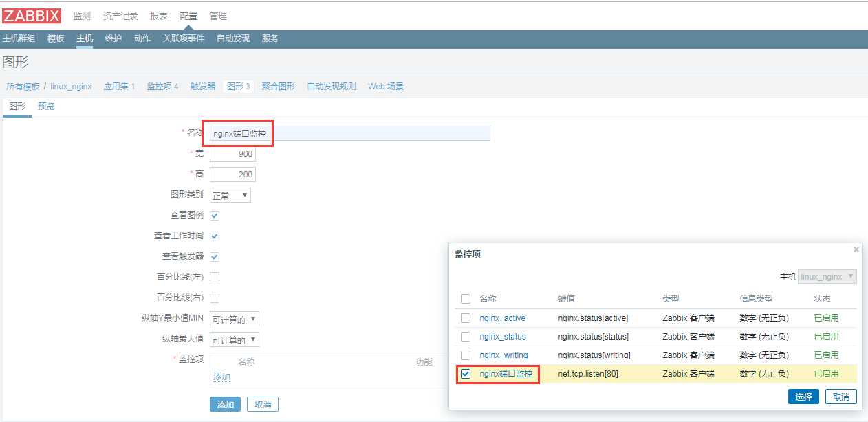Go to 主机 submenu
Image resolution: width=868 pixels, height=422 pixels.
pos(85,38)
